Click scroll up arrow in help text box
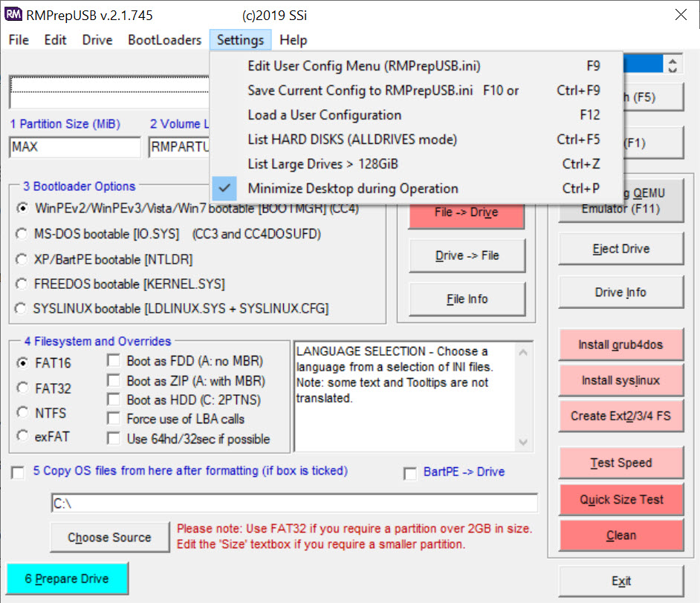Screen dimensions: 700x603 pyautogui.click(x=523, y=353)
